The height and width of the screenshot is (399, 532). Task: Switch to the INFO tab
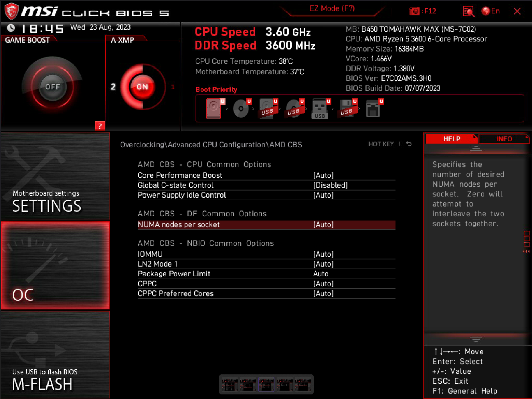pyautogui.click(x=504, y=139)
